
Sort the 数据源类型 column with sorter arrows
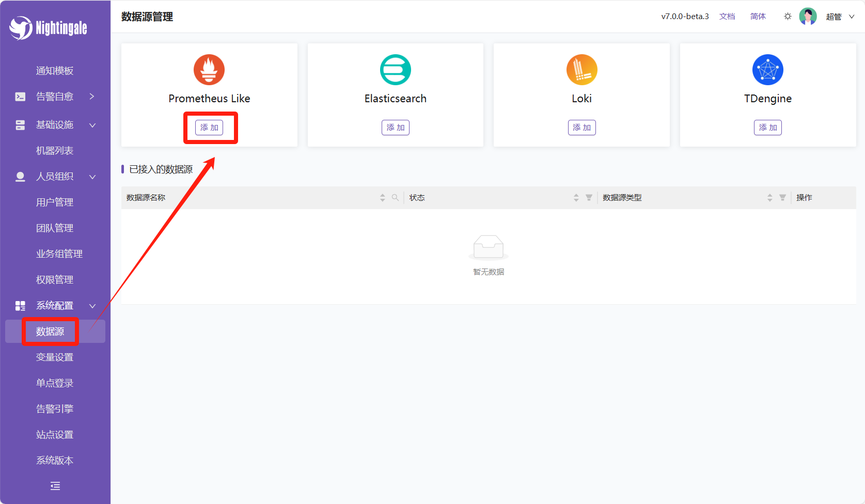pos(769,198)
